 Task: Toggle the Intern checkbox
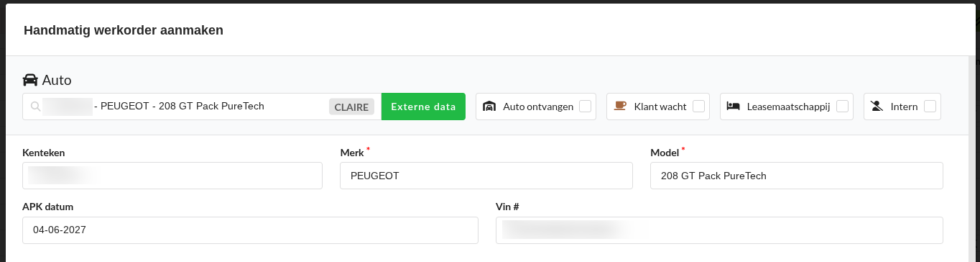click(x=930, y=107)
